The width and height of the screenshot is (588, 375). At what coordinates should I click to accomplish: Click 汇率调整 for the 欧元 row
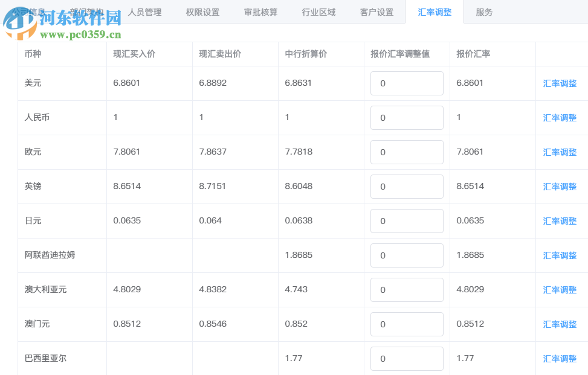coord(560,152)
